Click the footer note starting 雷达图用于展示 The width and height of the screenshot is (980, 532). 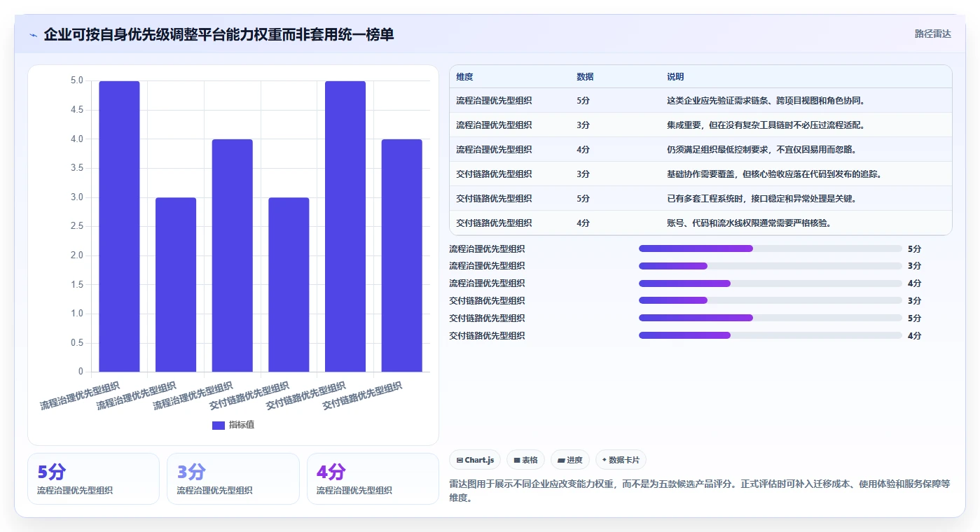click(x=700, y=491)
